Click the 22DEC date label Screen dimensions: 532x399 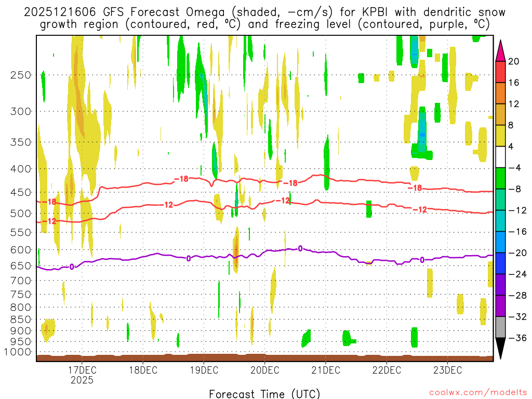click(387, 370)
